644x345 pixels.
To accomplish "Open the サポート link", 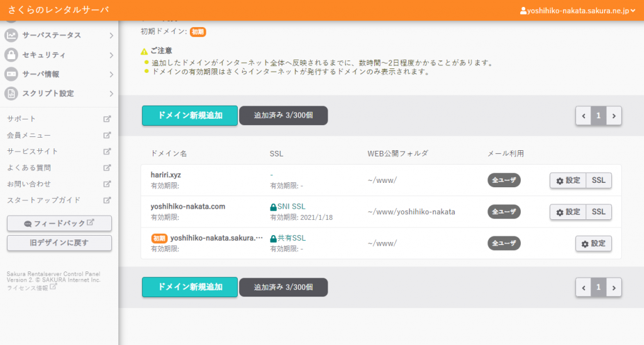I will pos(21,119).
